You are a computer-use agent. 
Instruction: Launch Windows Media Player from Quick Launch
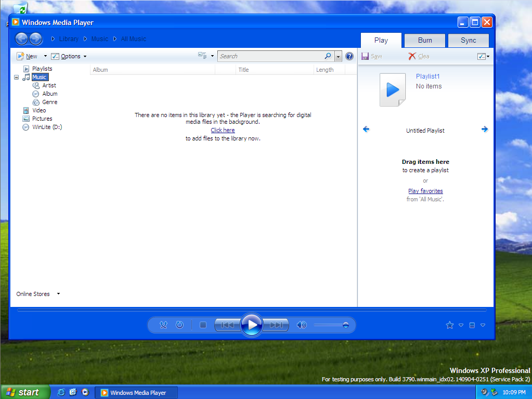[x=85, y=392]
